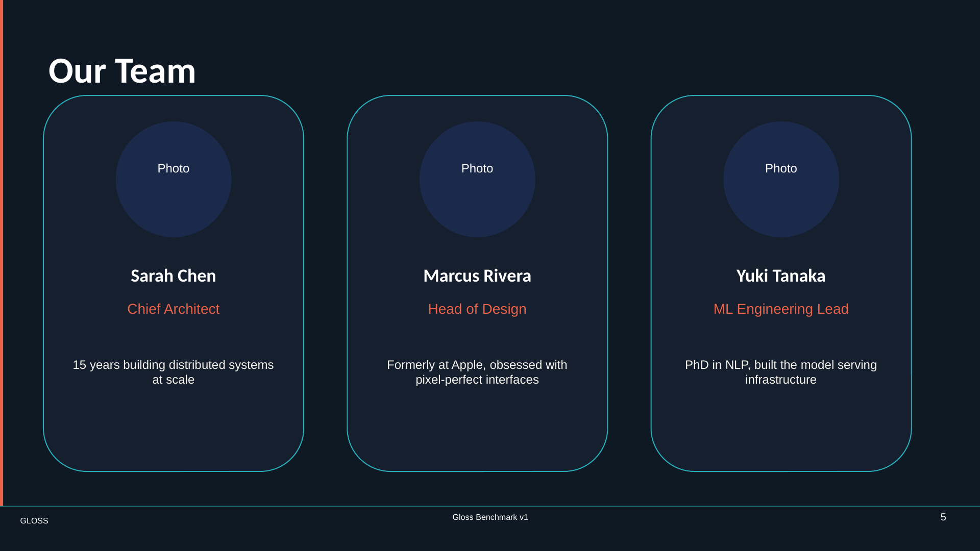
Task: Click the GLOSS footer label
Action: pos(34,521)
